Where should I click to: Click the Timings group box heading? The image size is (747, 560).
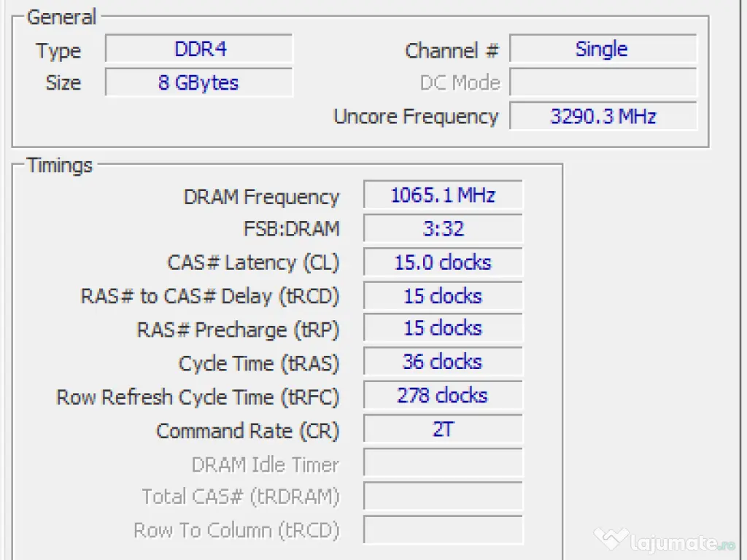click(60, 166)
